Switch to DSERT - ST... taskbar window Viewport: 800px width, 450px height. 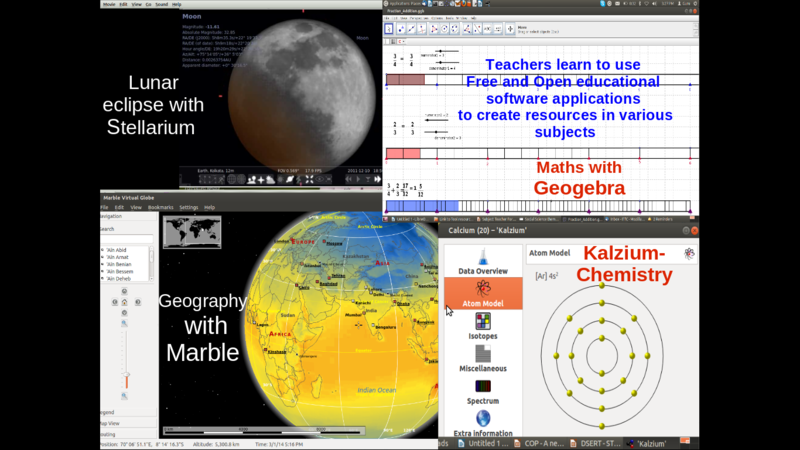[595, 444]
